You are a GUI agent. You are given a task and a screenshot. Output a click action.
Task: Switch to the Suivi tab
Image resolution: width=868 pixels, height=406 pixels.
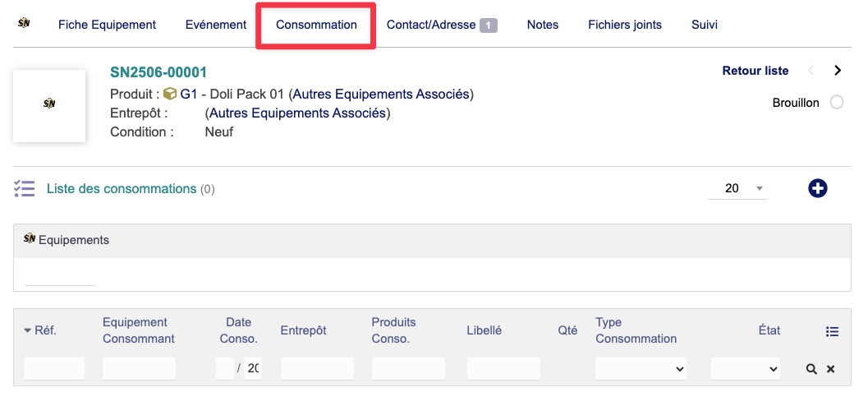[x=704, y=25]
